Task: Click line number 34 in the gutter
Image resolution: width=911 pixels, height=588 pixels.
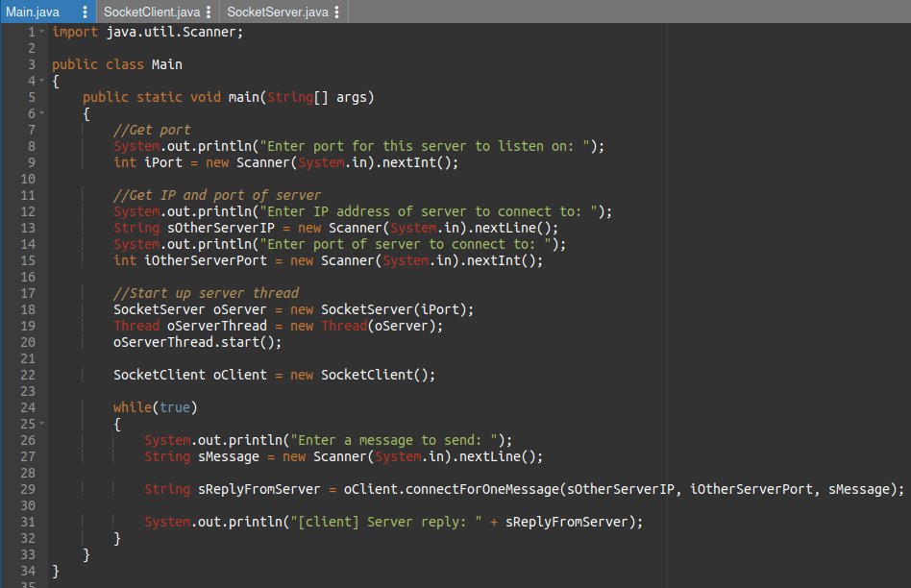Action: click(x=27, y=571)
